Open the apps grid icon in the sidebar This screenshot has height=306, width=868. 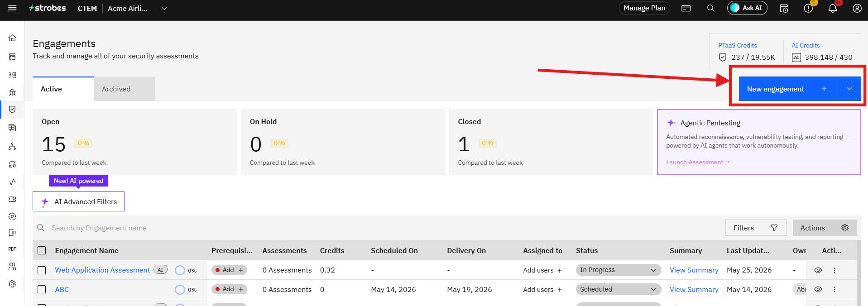tap(12, 75)
